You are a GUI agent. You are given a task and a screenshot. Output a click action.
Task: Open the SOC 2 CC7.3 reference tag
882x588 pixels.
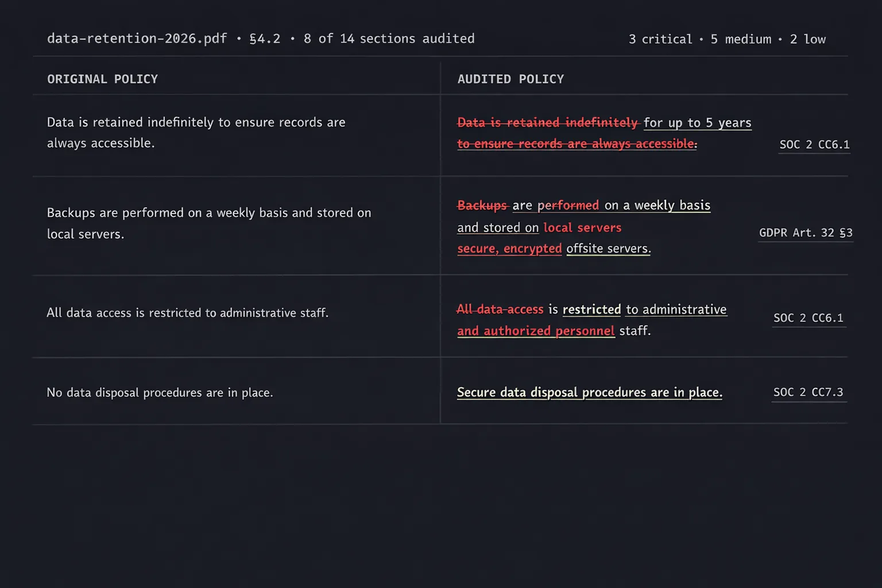pyautogui.click(x=808, y=392)
